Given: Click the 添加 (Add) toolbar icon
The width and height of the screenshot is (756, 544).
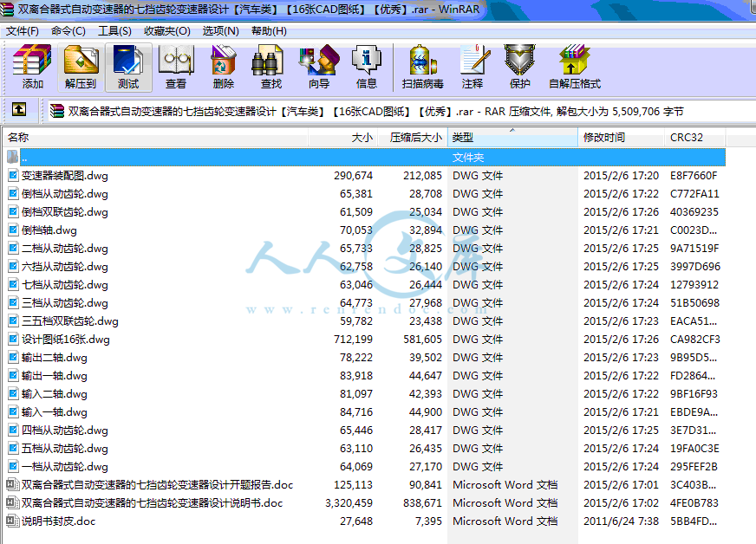Looking at the screenshot, I should point(32,67).
